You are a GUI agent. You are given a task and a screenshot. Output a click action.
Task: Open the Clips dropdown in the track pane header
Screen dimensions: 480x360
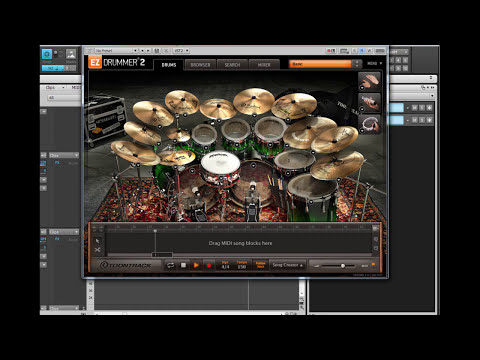pyautogui.click(x=55, y=87)
